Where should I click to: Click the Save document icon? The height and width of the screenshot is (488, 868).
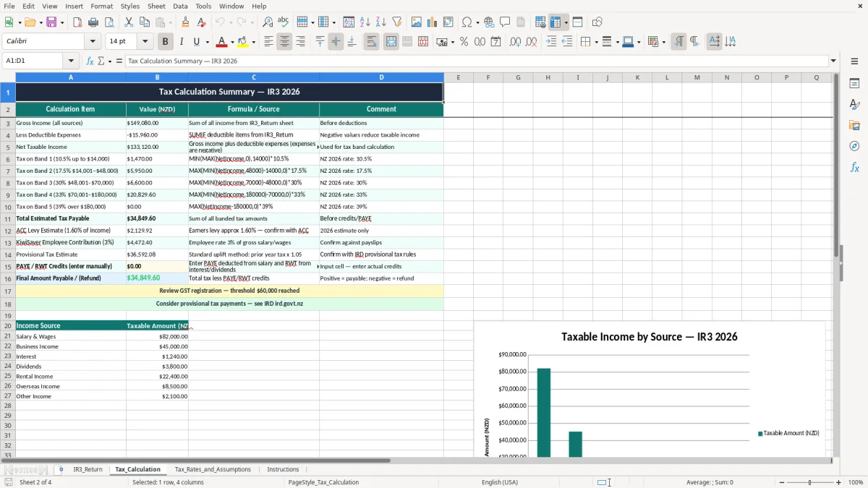click(x=51, y=22)
